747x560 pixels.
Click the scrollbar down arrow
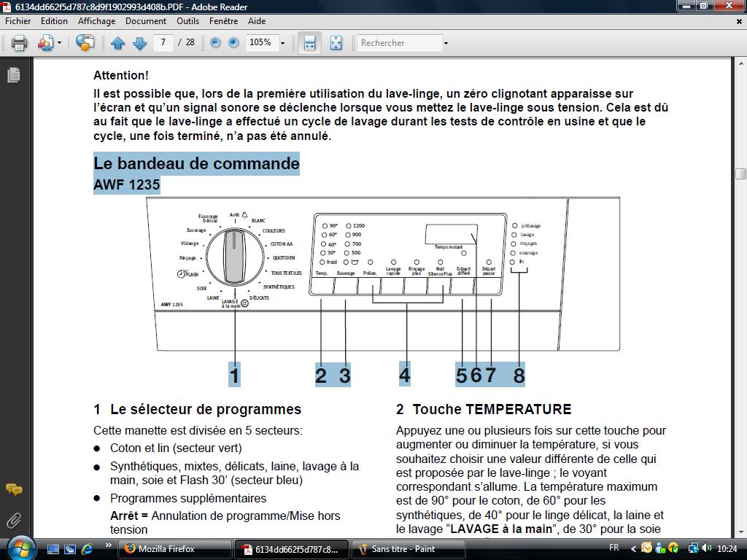click(x=741, y=532)
